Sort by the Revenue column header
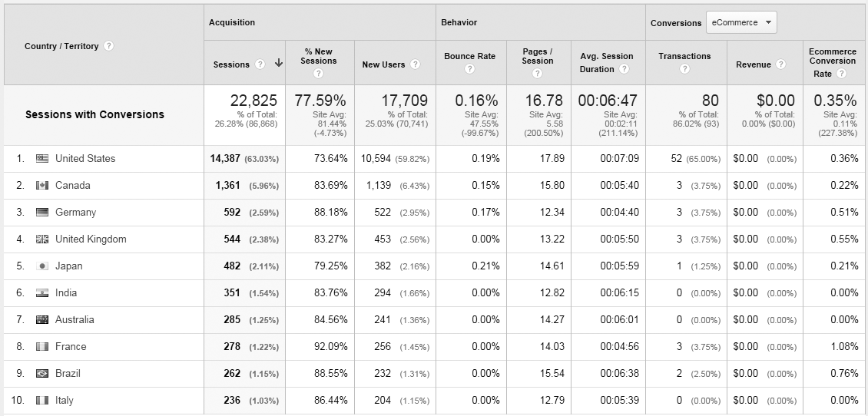Viewport: 868px width, 416px height. 753,64
